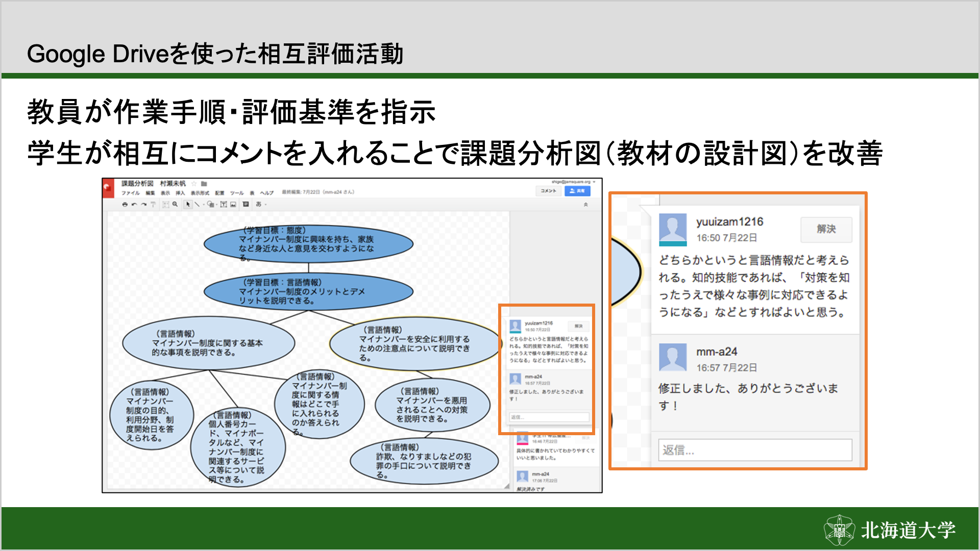This screenshot has width=980, height=551.
Task: Click the print icon in toolbar
Action: (125, 205)
